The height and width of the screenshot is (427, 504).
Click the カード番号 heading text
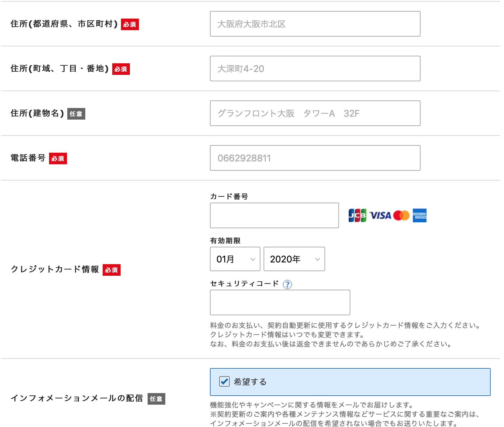tap(229, 197)
